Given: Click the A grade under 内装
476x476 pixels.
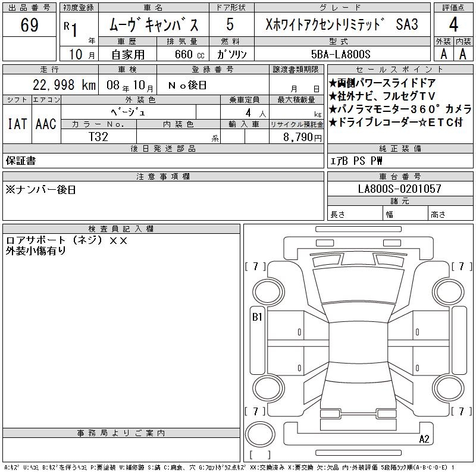Looking at the screenshot, I should coord(463,54).
